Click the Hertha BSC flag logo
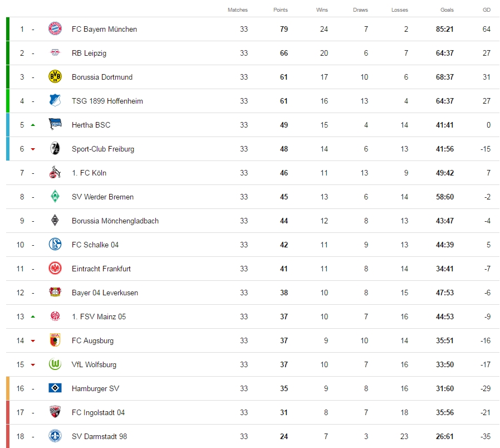 tap(55, 125)
